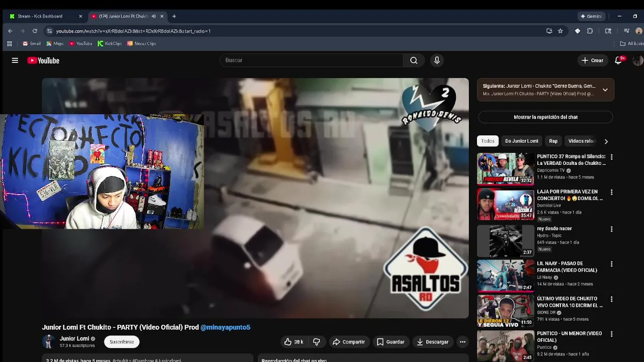Open a new browser tab
Screen dimensions: 644x362
(x=174, y=16)
